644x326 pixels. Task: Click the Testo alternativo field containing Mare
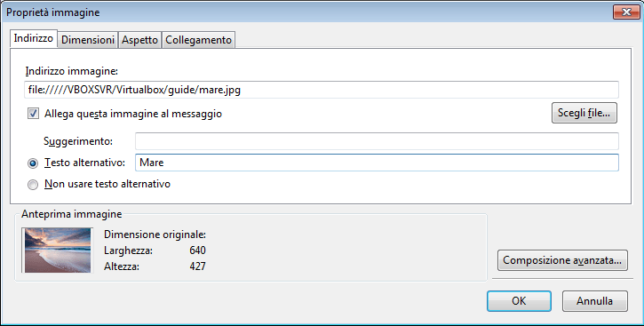click(x=377, y=163)
